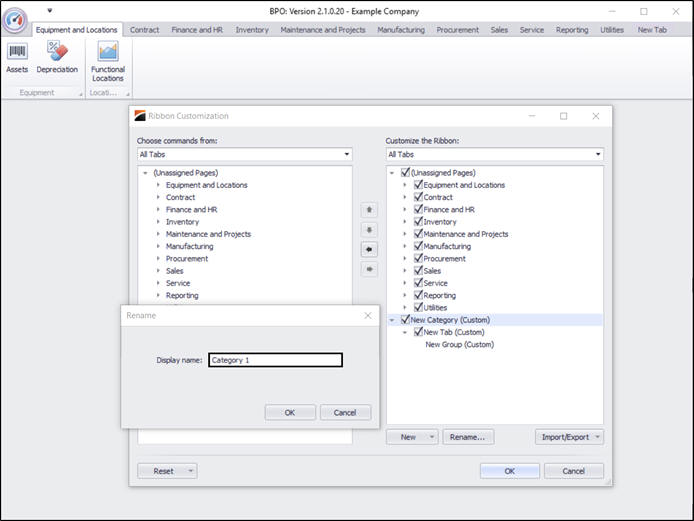The height and width of the screenshot is (521, 694).
Task: Collapse New Tab (Custom) node
Action: click(405, 332)
